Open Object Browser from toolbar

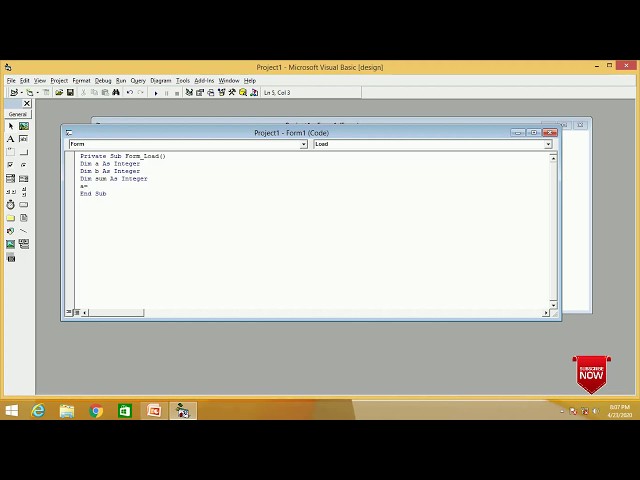222,93
